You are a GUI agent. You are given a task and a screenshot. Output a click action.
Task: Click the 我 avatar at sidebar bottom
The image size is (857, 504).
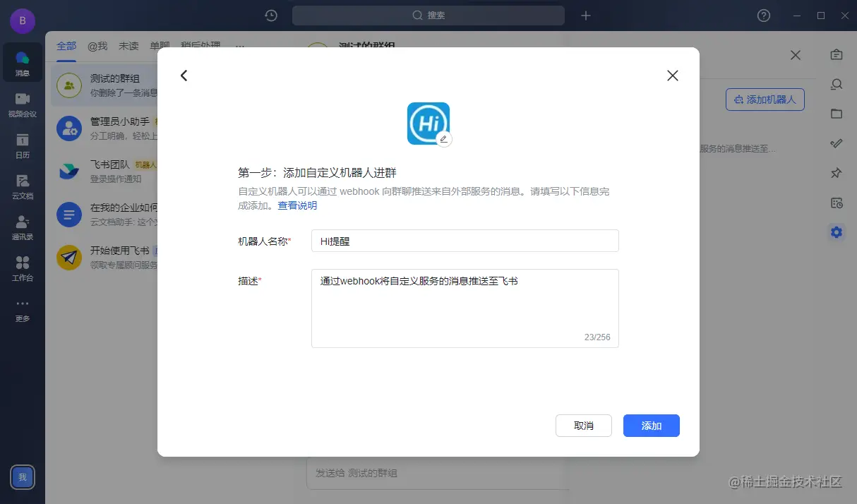(x=23, y=477)
